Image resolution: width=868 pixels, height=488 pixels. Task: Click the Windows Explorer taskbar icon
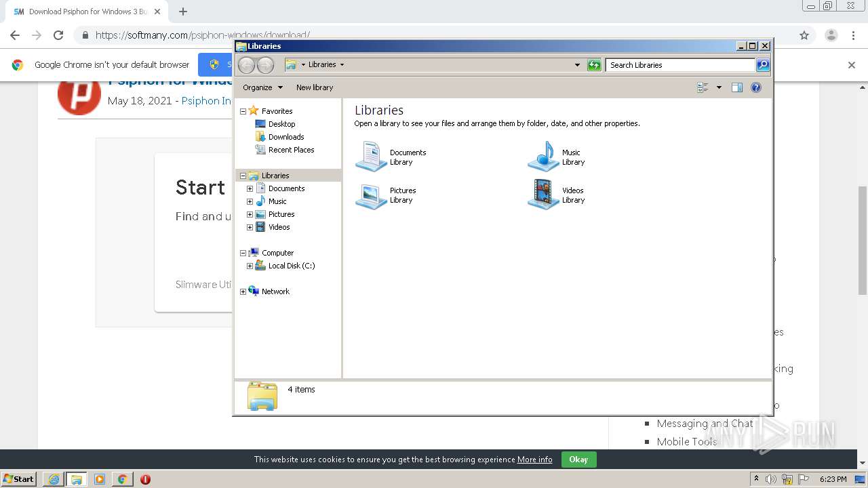point(77,479)
